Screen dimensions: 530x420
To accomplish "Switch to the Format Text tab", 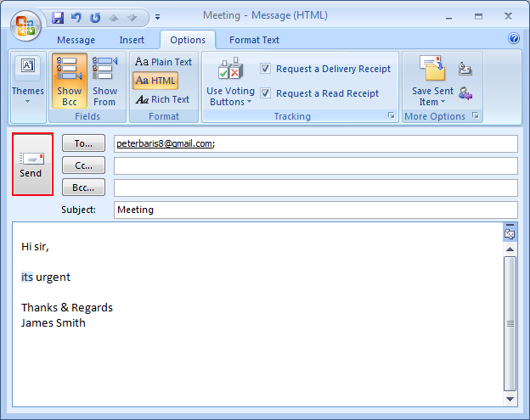I will tap(254, 40).
